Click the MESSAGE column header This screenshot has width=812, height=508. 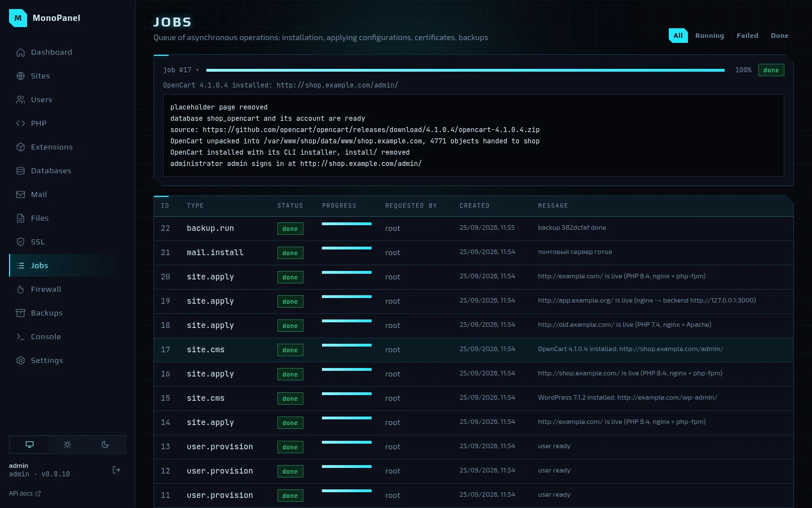553,206
